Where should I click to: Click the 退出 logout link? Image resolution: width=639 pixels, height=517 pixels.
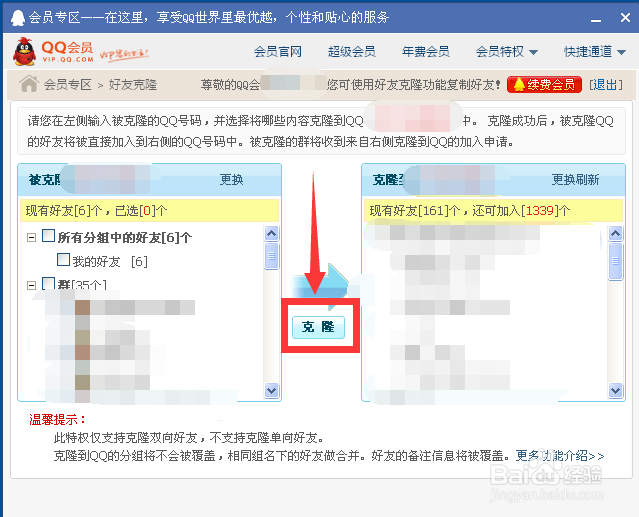click(606, 85)
